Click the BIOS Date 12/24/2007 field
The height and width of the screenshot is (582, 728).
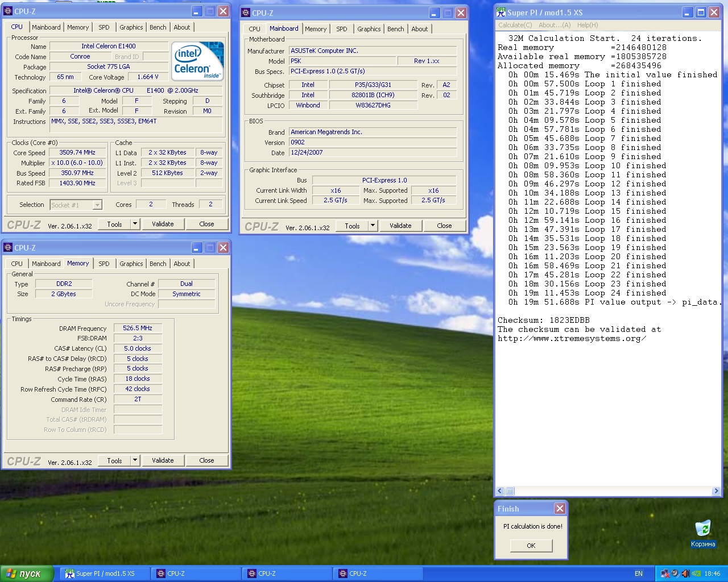373,152
